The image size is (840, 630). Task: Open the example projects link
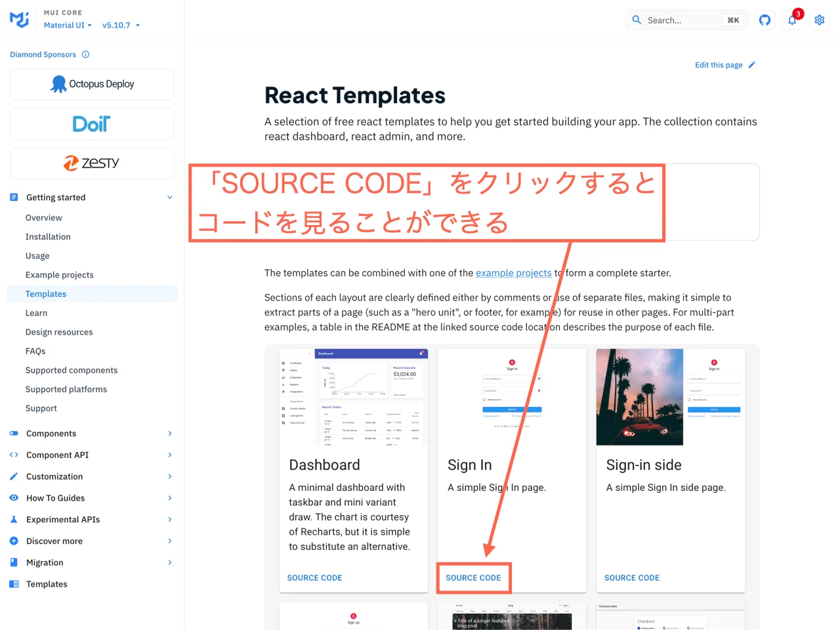514,273
